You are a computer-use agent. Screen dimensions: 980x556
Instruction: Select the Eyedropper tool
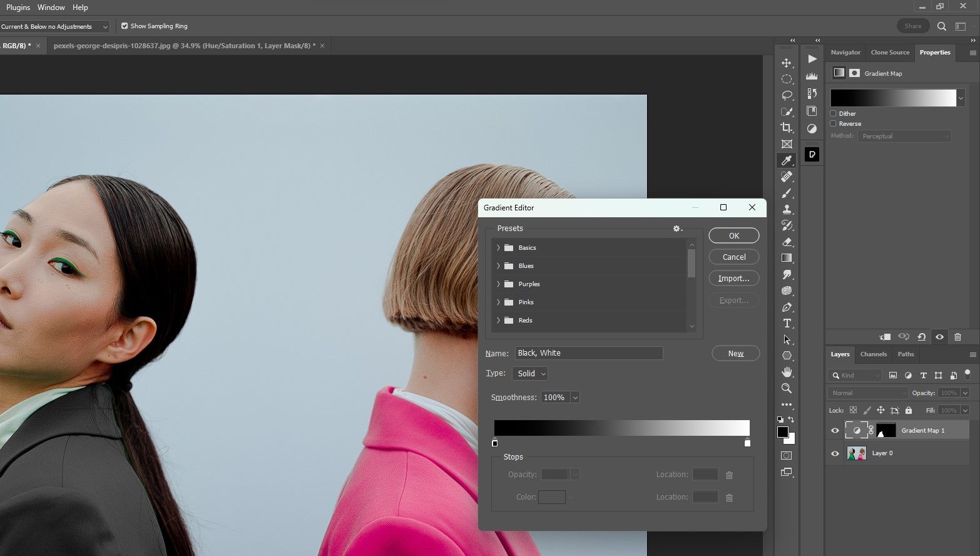[787, 161]
